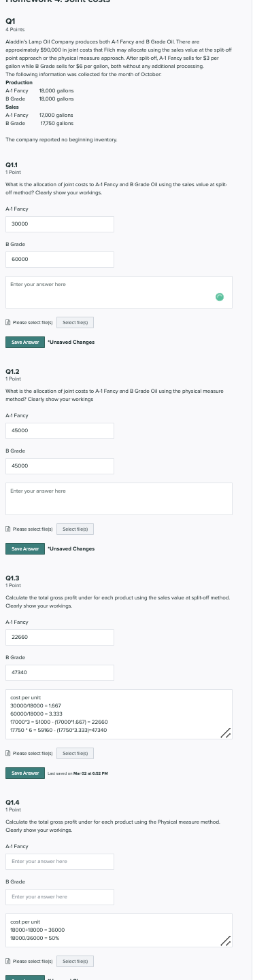
Task: Save Answer for question Q1.2
Action: (24, 548)
